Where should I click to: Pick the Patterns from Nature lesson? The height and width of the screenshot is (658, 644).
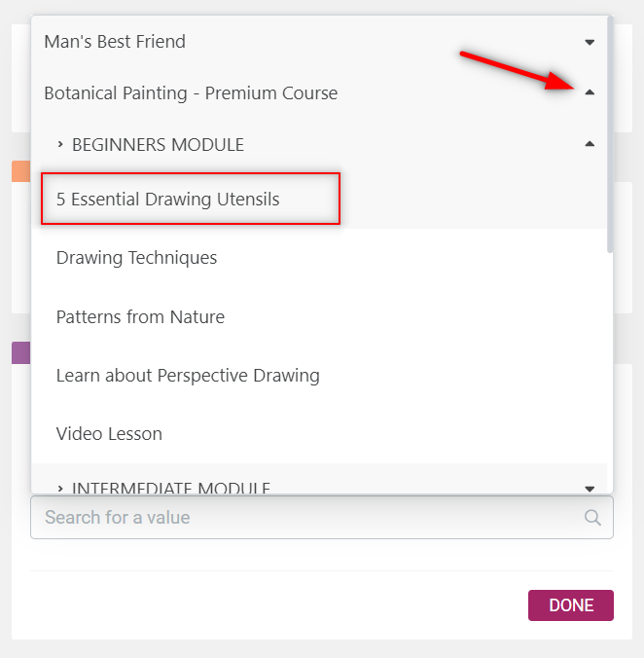coord(140,317)
